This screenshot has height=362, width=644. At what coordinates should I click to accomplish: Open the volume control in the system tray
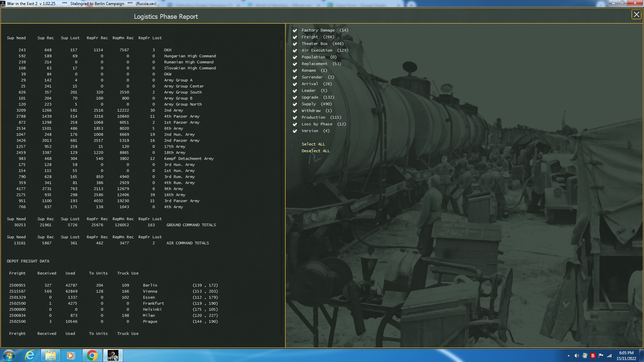point(577,355)
